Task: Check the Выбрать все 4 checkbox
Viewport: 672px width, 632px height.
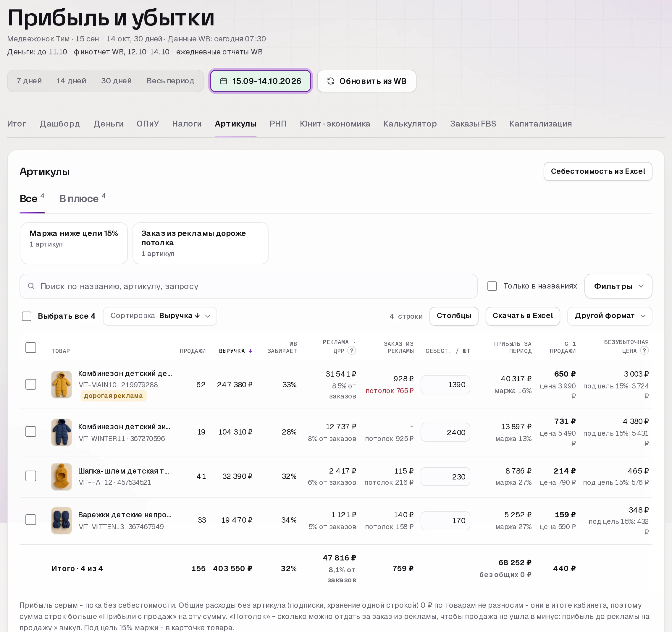Action: 27,316
